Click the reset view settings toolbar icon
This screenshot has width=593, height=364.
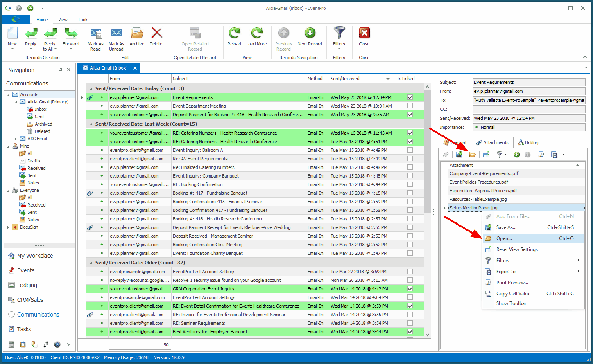click(486, 155)
